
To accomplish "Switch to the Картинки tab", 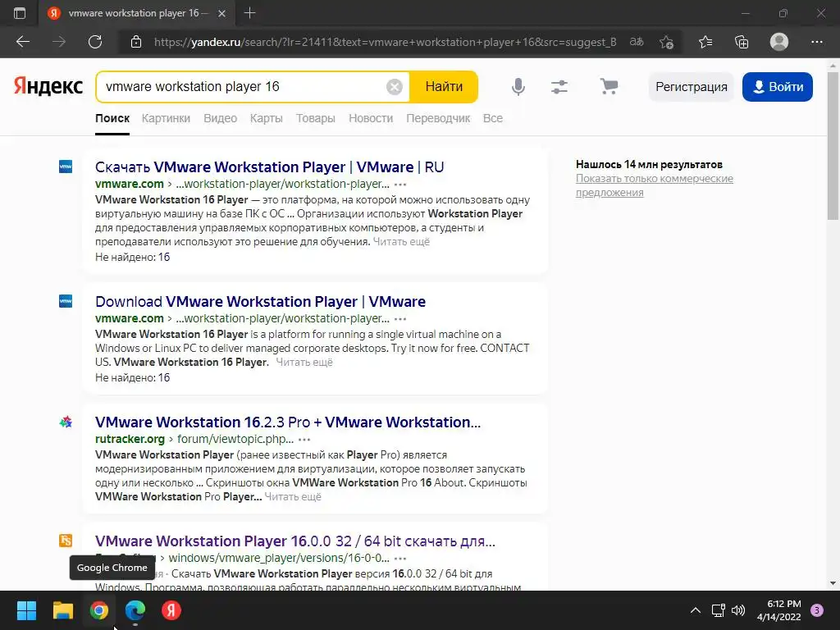I will (x=166, y=118).
